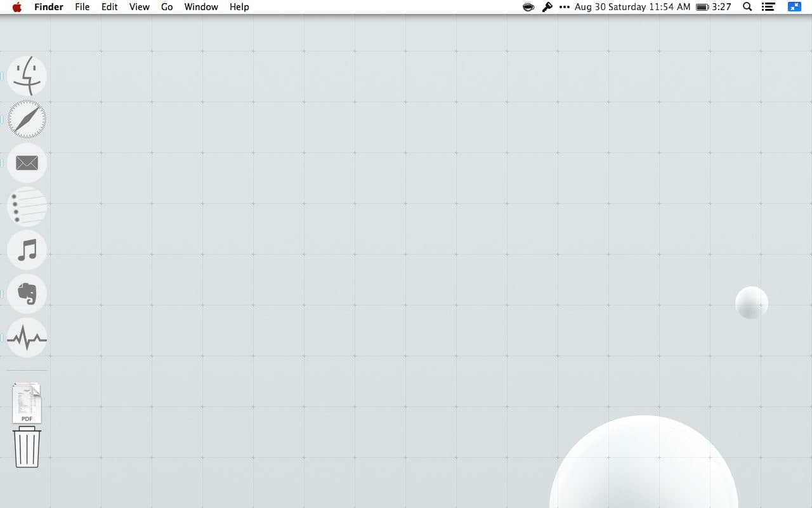Open the File menu
Image resolution: width=812 pixels, height=508 pixels.
click(82, 7)
